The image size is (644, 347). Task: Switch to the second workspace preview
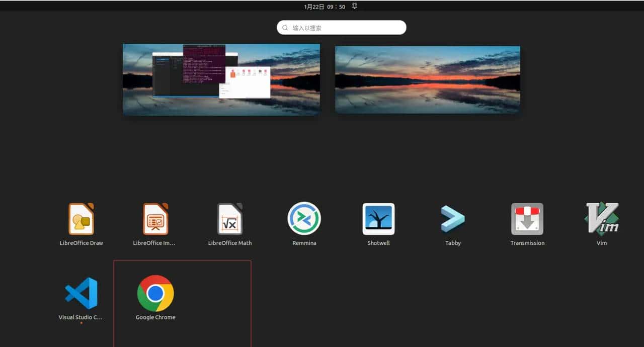tap(427, 79)
